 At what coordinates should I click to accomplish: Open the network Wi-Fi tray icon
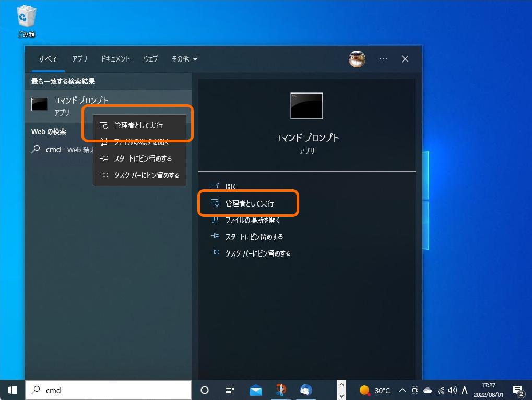441,391
